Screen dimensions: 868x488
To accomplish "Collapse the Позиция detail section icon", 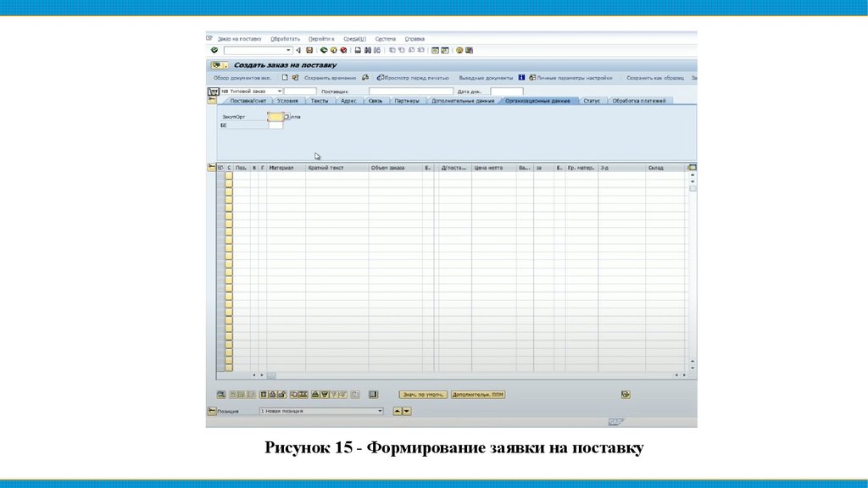I will [212, 411].
